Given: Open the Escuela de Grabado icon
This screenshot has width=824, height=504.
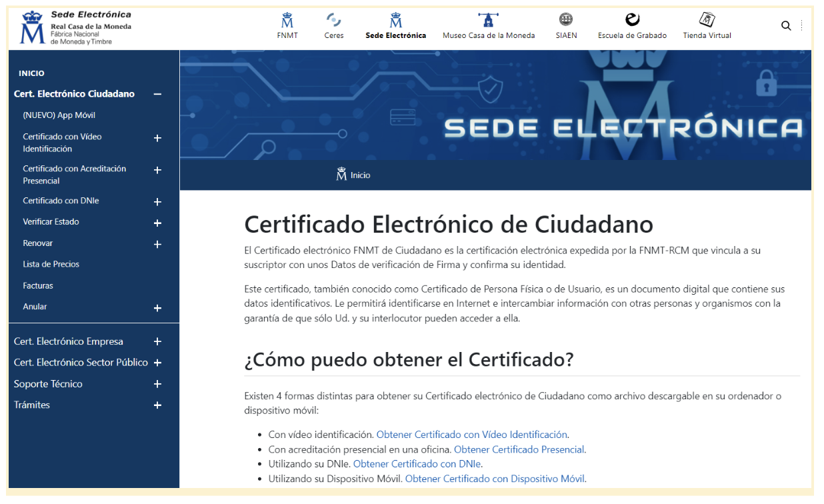Looking at the screenshot, I should point(632,19).
